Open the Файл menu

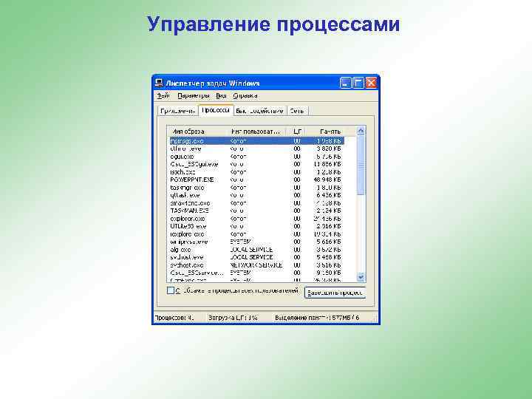tap(163, 96)
